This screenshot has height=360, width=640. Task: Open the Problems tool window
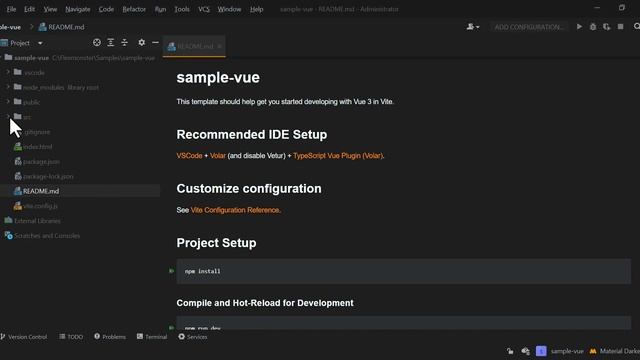tap(110, 337)
